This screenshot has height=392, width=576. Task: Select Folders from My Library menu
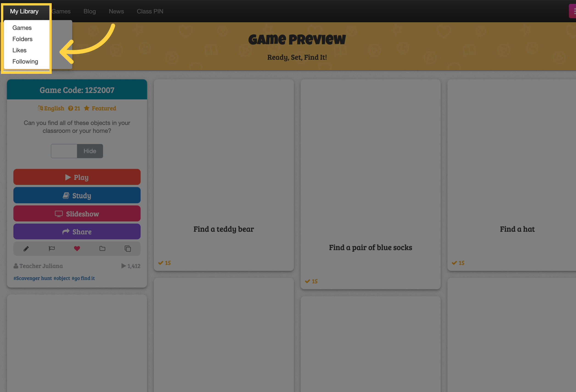[x=22, y=39]
